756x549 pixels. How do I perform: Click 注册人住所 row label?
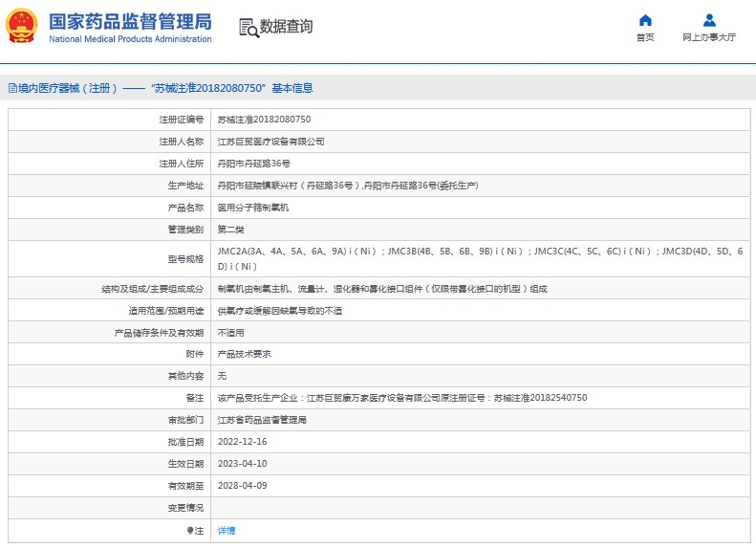[182, 164]
